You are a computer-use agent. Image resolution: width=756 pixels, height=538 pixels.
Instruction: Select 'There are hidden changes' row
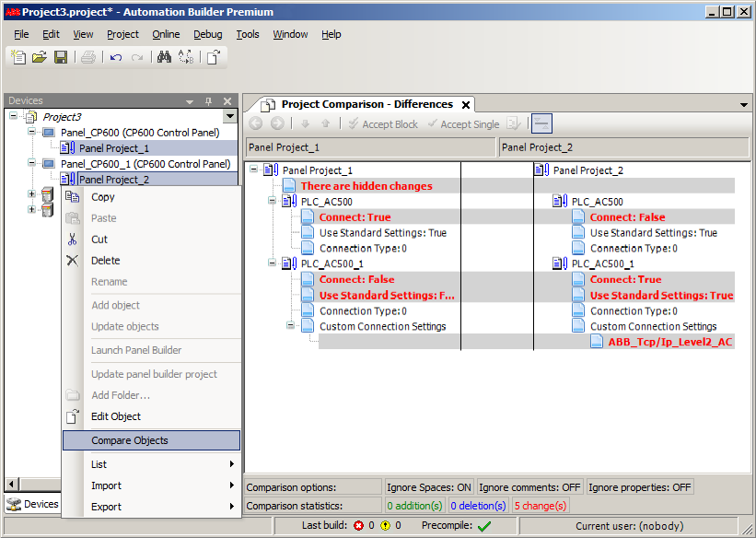[366, 186]
